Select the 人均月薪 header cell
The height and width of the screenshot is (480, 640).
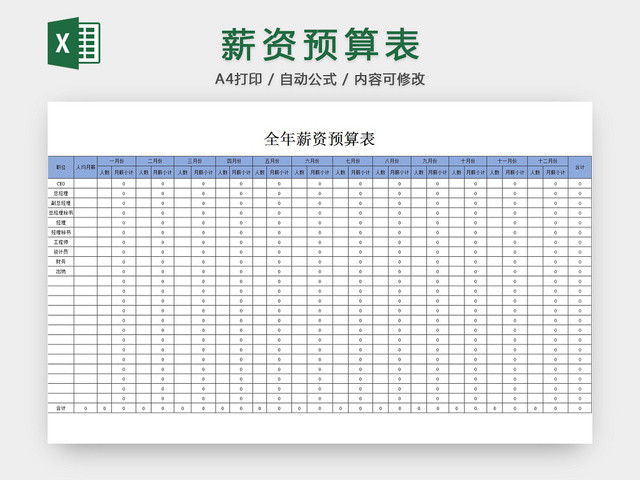(86, 167)
